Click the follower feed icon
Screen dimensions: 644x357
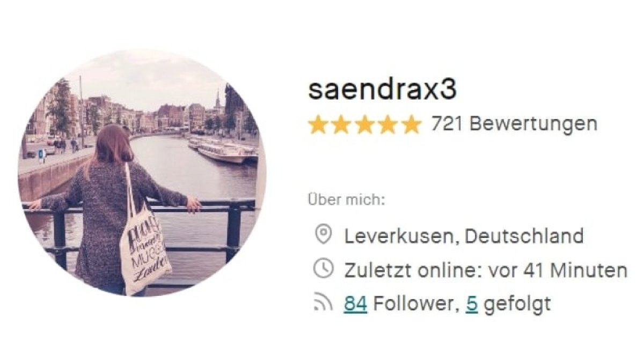(323, 304)
